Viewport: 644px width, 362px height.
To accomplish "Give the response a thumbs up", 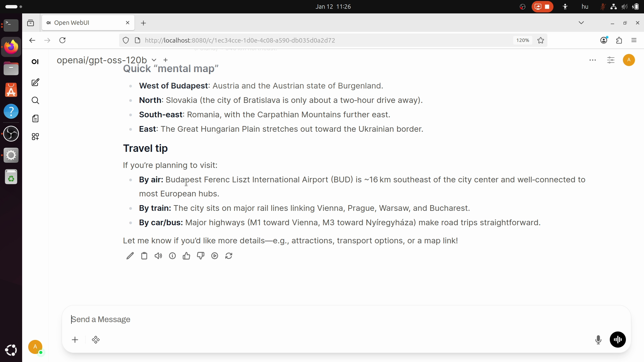I will [186, 256].
